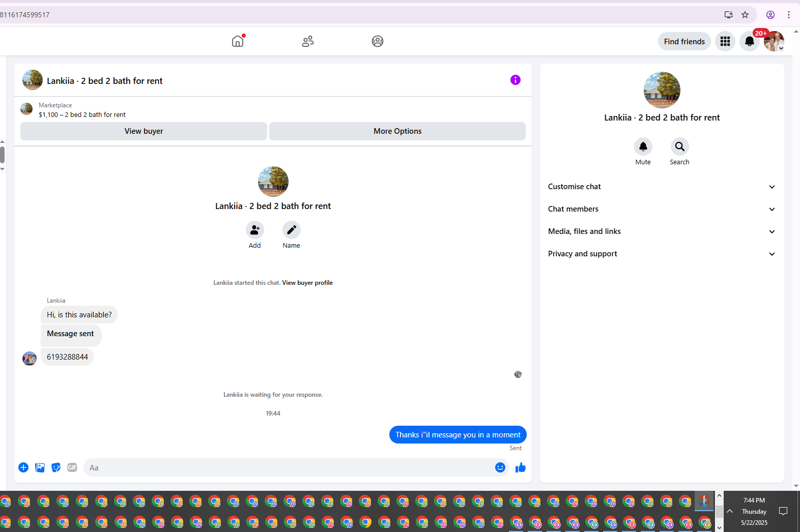Send a thumbs-up like
Screen dimensions: 800x532
(520, 467)
